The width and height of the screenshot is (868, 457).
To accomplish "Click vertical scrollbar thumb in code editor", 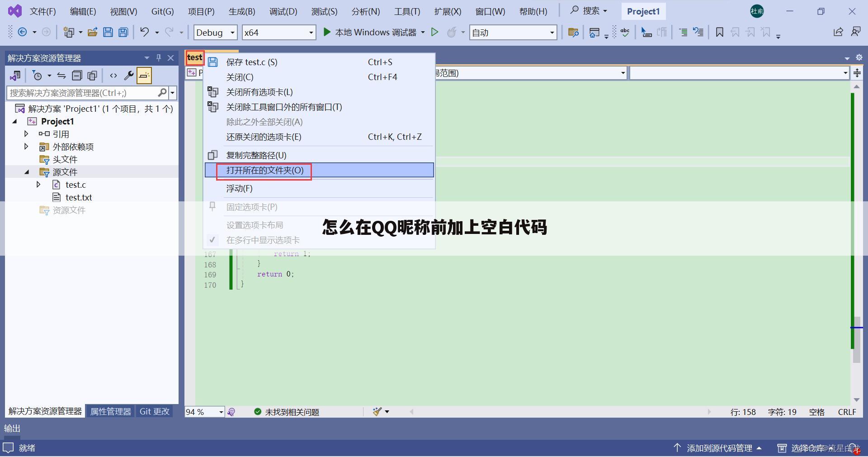I will [856, 339].
